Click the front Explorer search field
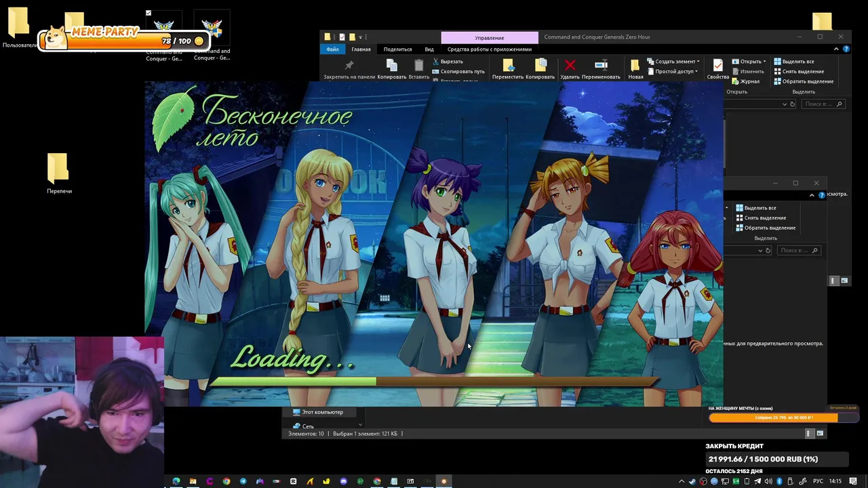Image resolution: width=868 pixels, height=488 pixels. (823, 104)
